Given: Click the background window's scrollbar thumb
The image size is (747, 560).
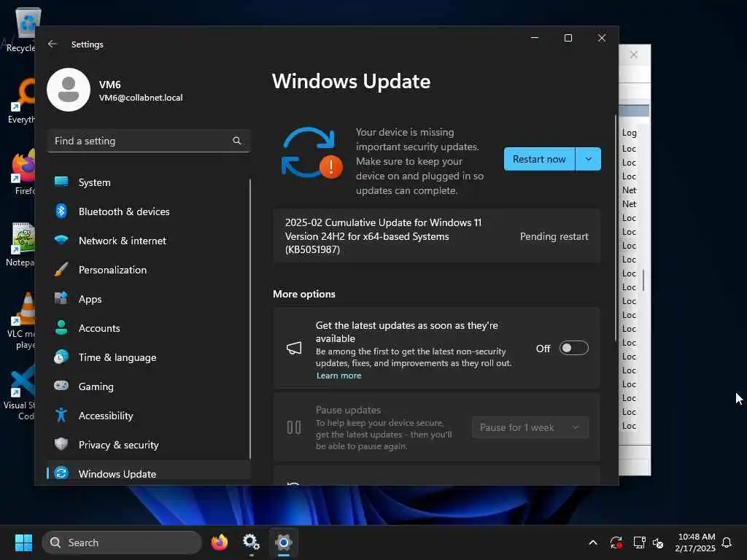Looking at the screenshot, I should (x=643, y=280).
